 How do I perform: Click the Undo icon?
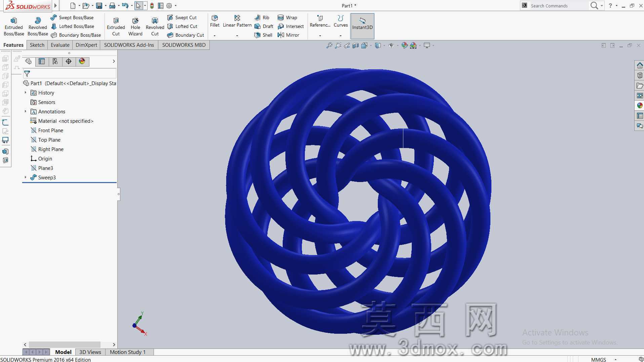125,6
